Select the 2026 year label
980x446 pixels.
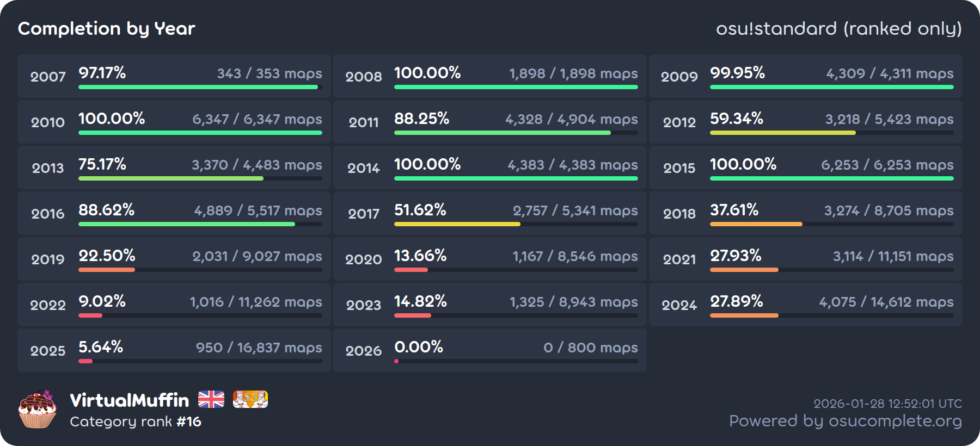(364, 351)
